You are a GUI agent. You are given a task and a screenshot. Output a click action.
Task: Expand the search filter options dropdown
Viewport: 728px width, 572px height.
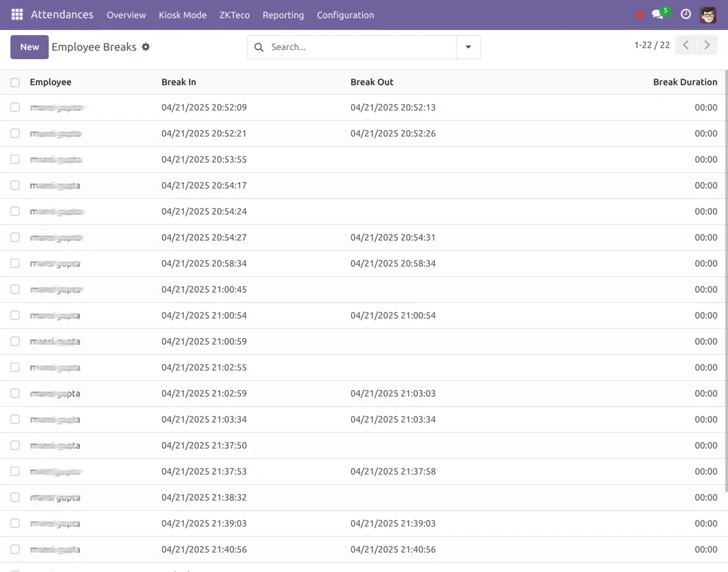tap(468, 47)
